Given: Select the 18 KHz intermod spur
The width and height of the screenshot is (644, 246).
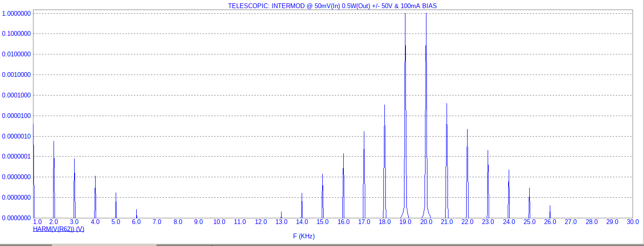Looking at the screenshot, I should [384, 161].
